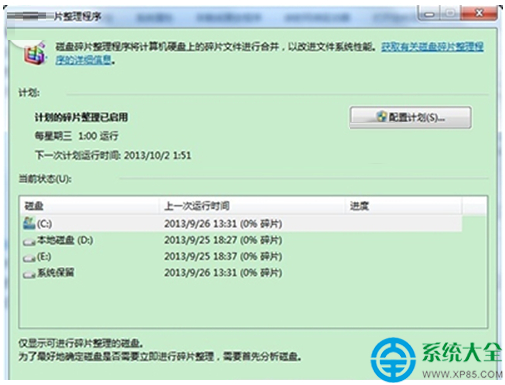Click the 进度 column header
The height and width of the screenshot is (385, 505).
(x=404, y=206)
